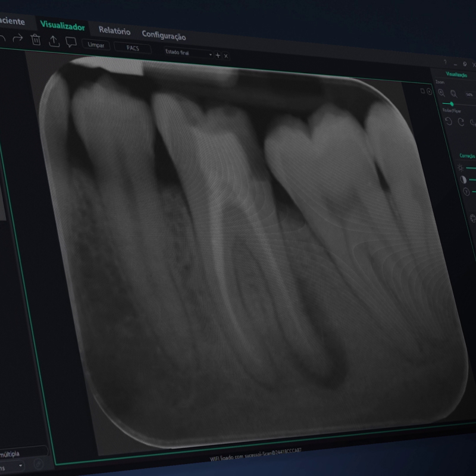Click the help question mark icon
Image resolution: width=476 pixels, height=476 pixels.
(445, 62)
